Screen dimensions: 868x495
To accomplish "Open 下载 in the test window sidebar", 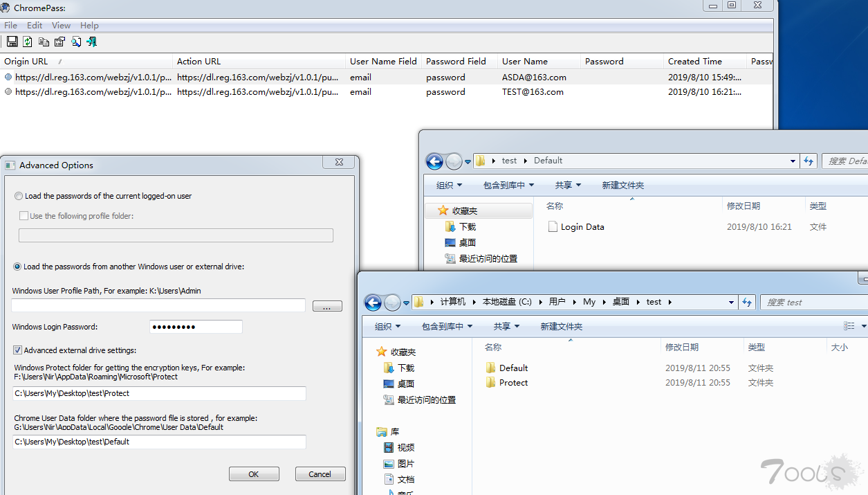I will [x=406, y=368].
